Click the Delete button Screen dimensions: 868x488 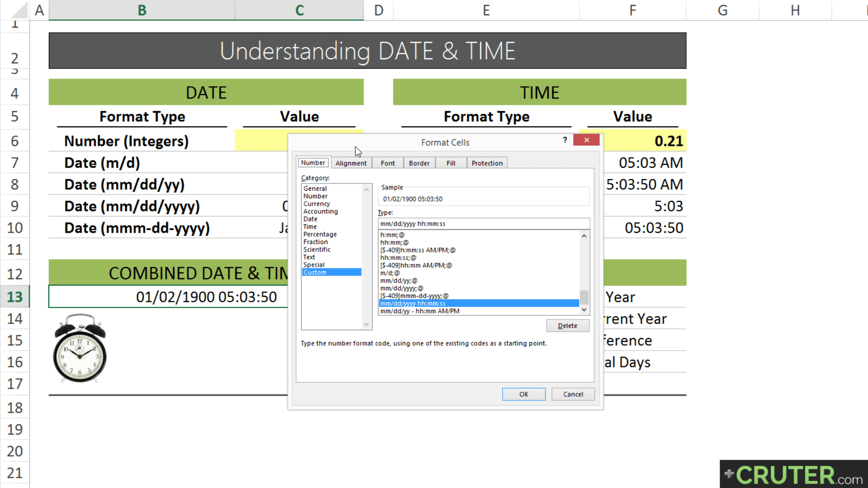pos(567,325)
